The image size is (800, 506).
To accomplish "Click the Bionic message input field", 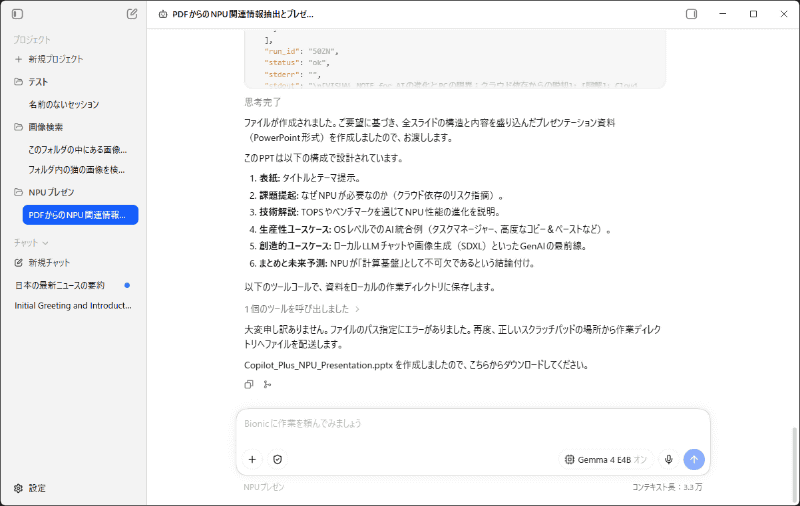I will 472,424.
